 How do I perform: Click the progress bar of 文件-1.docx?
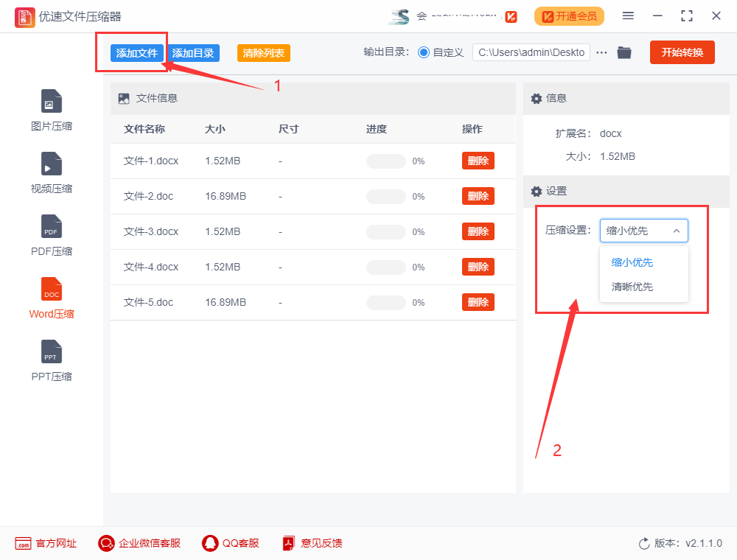385,161
